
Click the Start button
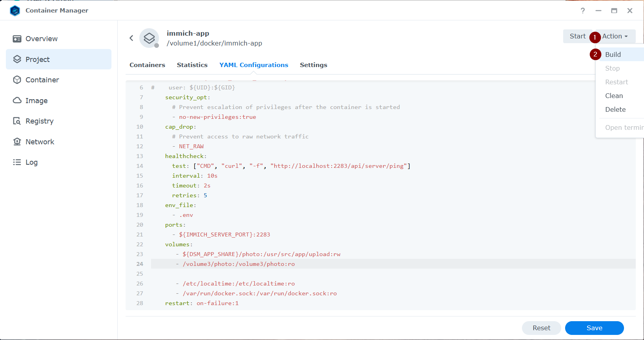(578, 36)
